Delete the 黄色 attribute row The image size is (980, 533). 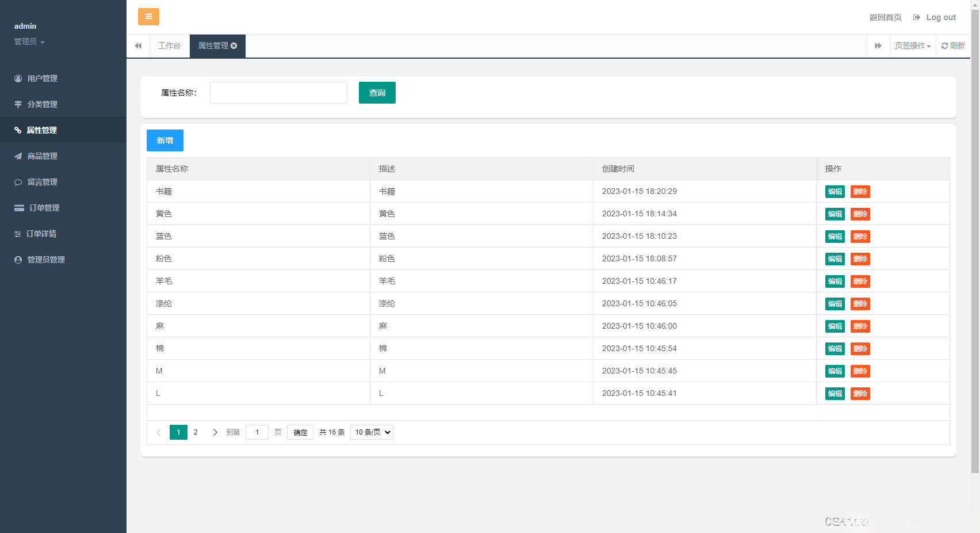point(860,214)
